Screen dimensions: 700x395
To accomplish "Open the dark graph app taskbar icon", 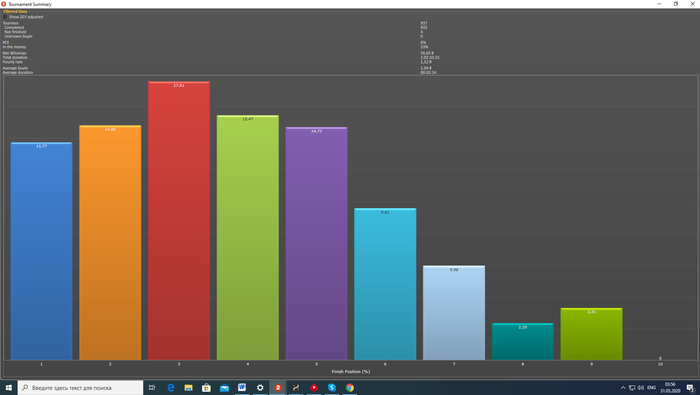I will coord(296,387).
